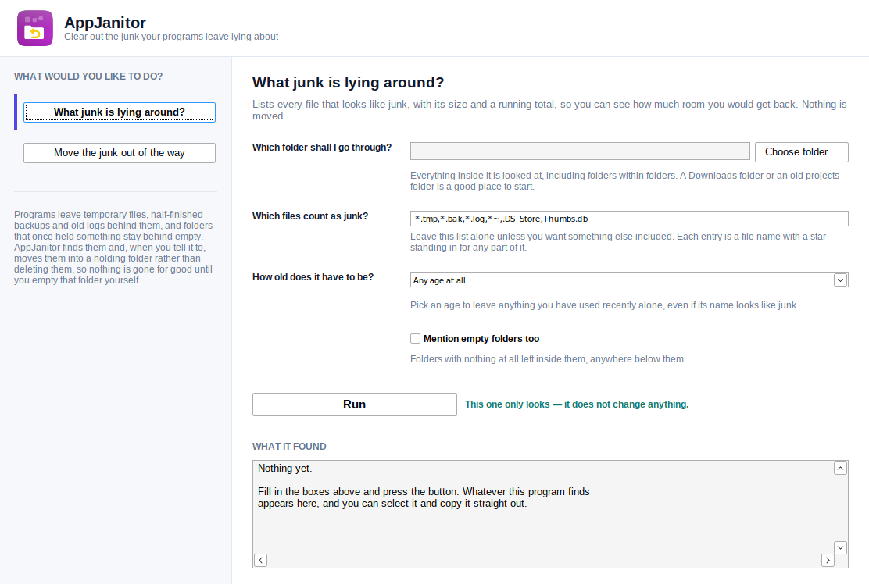Click 'Which folder shall I go through?' label
Viewport: 869px width, 588px height.
coord(322,148)
